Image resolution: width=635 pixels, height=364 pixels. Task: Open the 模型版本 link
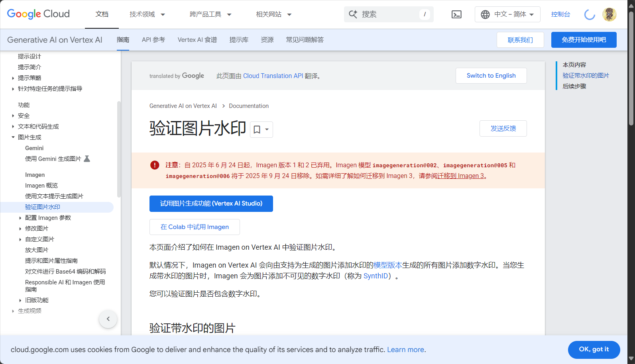point(388,265)
